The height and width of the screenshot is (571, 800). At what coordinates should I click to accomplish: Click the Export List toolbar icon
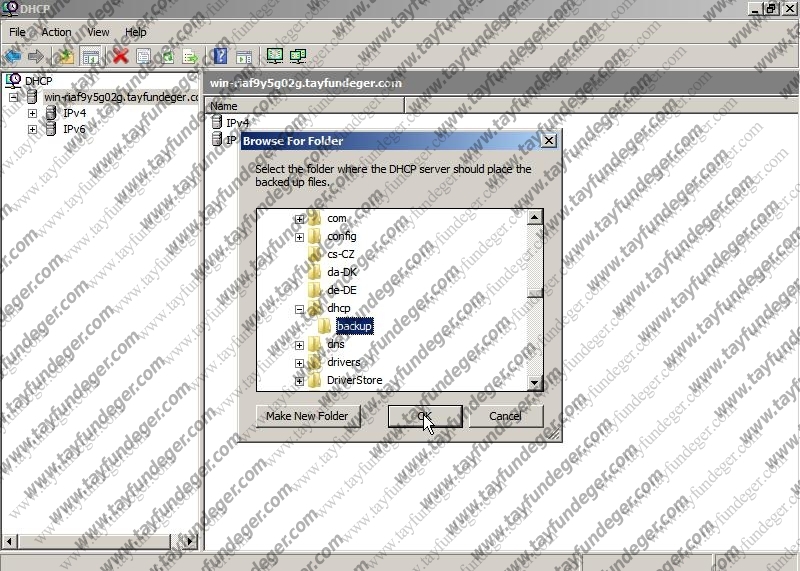coord(190,56)
